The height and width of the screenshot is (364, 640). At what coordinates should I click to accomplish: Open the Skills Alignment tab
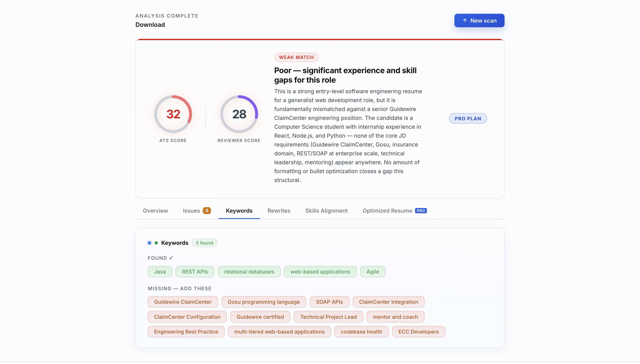coord(326,211)
